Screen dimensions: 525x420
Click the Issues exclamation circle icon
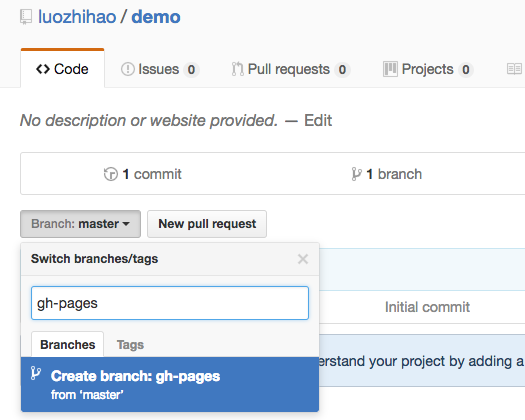coord(128,69)
